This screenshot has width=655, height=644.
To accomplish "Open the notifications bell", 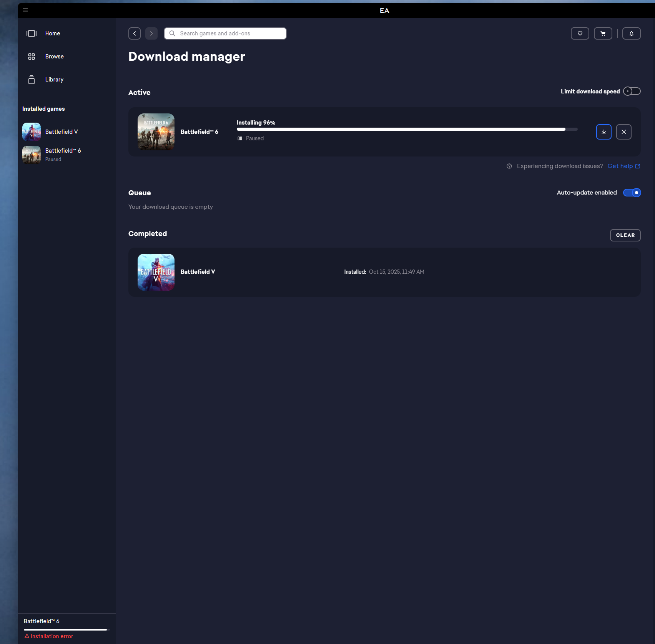I will pos(631,33).
